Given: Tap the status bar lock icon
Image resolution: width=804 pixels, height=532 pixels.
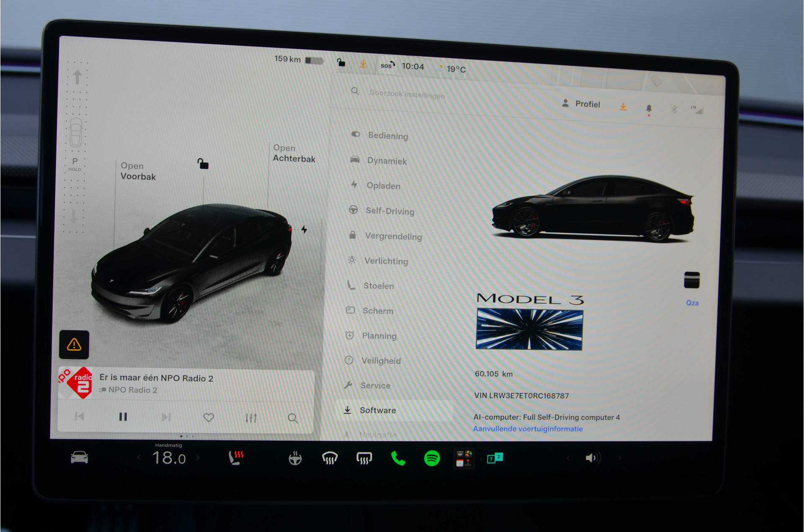Looking at the screenshot, I should tap(341, 63).
